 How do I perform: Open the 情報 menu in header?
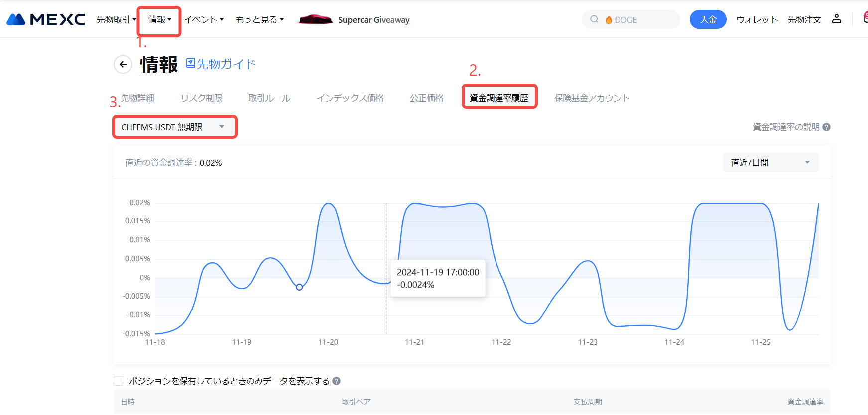(x=159, y=20)
